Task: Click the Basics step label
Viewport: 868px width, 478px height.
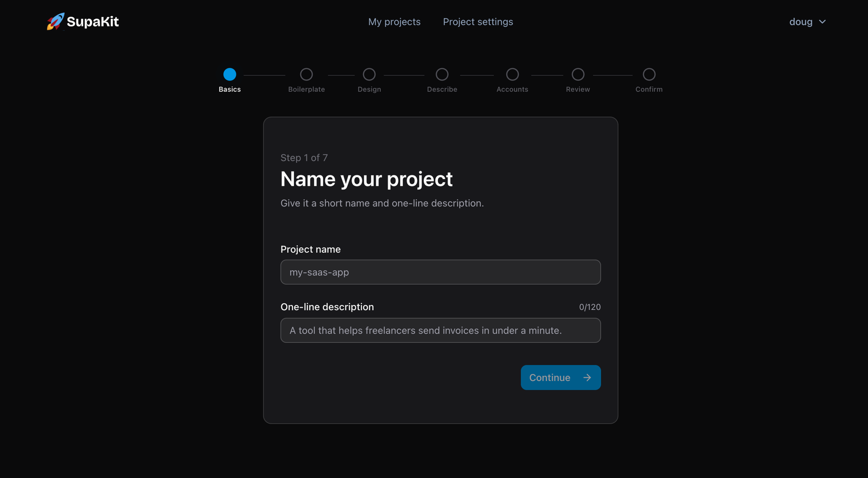Action: click(x=230, y=89)
